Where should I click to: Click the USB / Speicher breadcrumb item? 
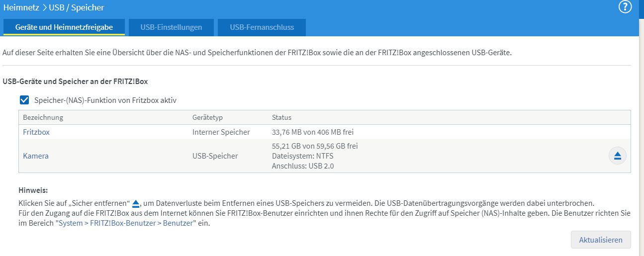pyautogui.click(x=77, y=7)
